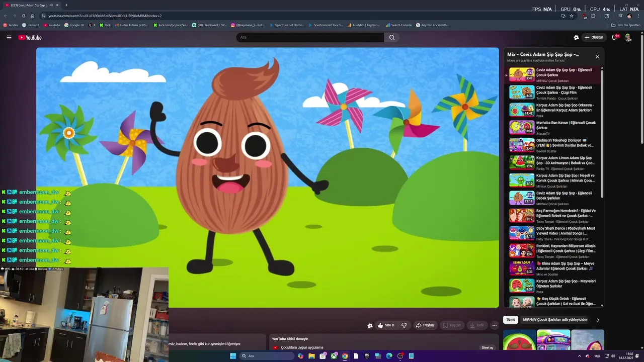The height and width of the screenshot is (362, 644).
Task: Select 'Merhaba Ben Kavun' playlist video
Action: 552,127
